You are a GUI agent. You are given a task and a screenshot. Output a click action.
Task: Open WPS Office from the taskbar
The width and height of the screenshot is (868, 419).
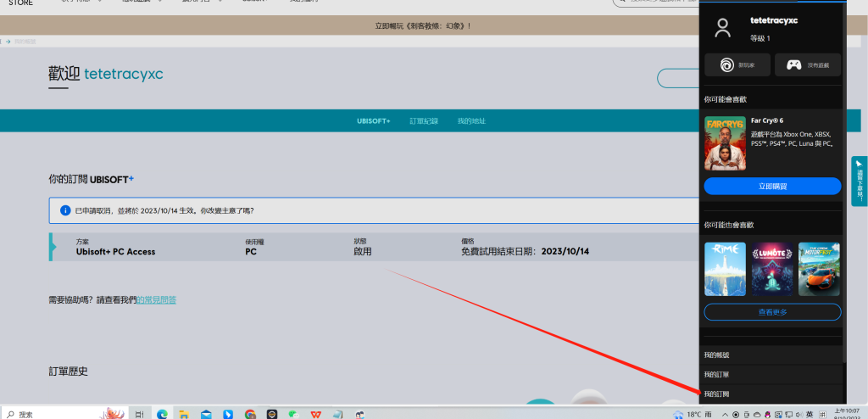[316, 415]
